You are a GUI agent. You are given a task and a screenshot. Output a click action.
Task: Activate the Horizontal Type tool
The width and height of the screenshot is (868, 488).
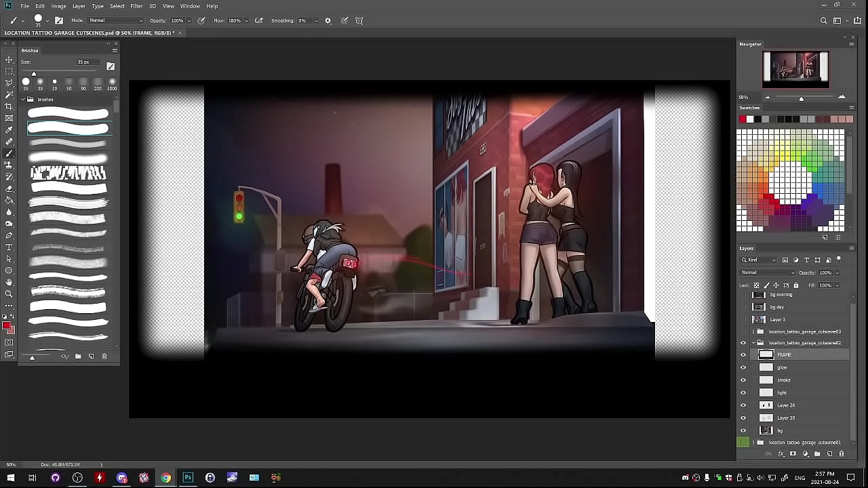9,247
